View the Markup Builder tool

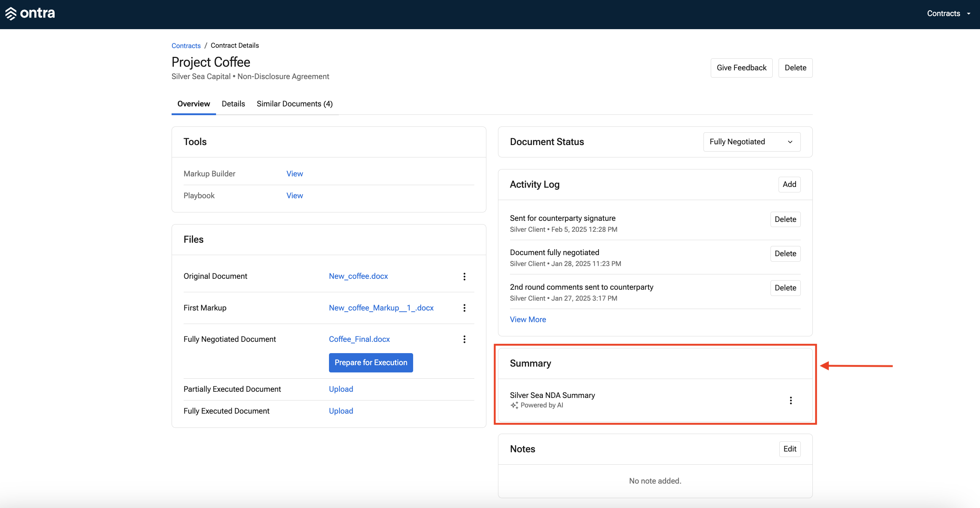294,173
